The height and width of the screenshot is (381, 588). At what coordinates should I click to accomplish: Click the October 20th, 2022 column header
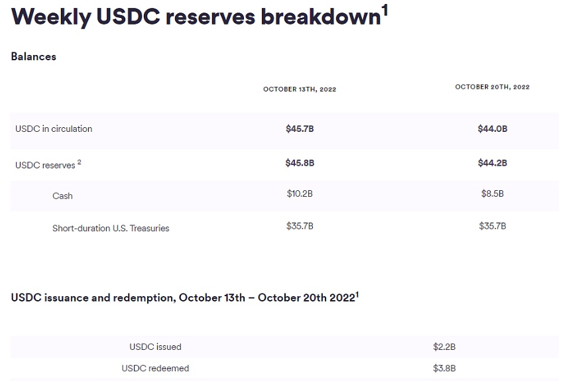pos(493,87)
